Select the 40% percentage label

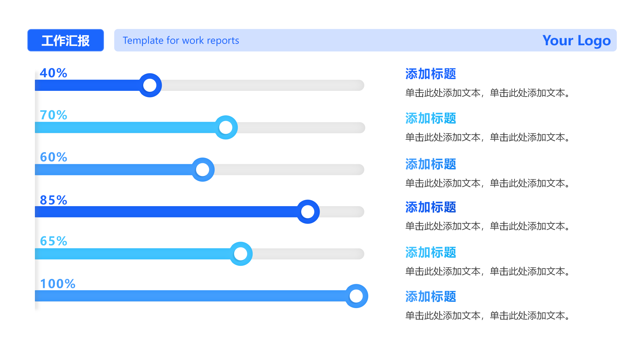(x=53, y=73)
